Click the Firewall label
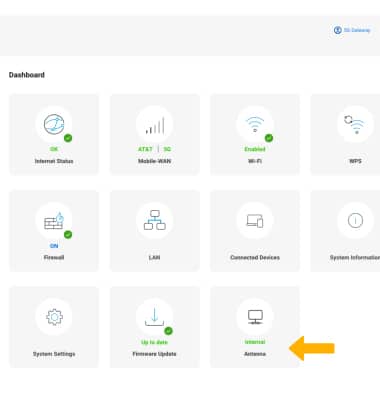The width and height of the screenshot is (380, 400). pos(54,258)
